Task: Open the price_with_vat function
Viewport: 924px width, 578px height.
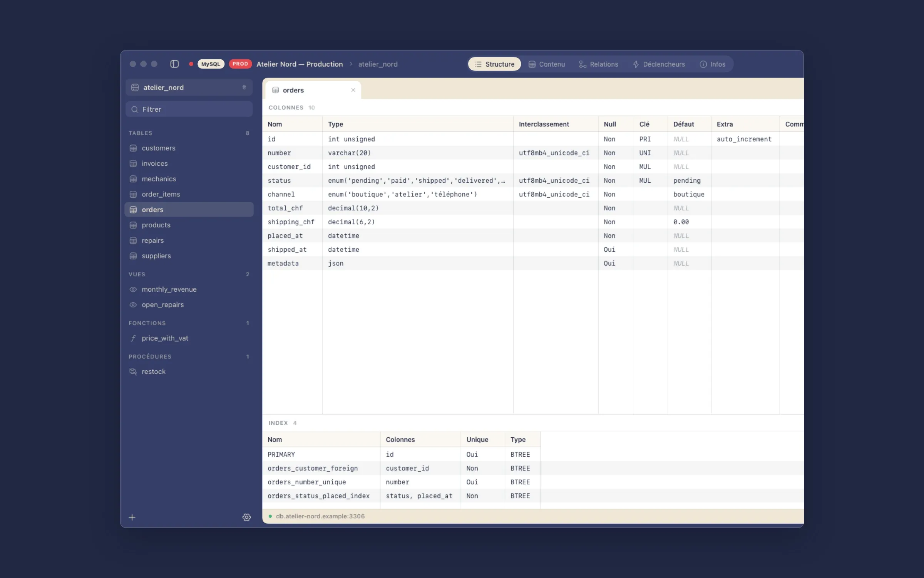Action: click(x=189, y=338)
